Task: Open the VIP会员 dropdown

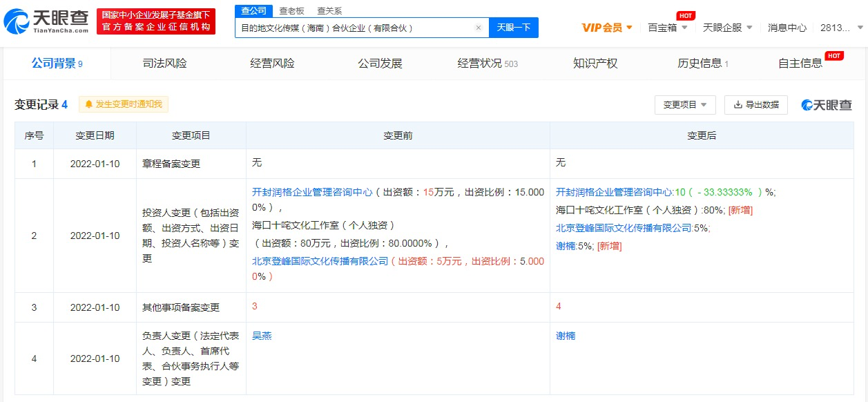Action: 607,28
